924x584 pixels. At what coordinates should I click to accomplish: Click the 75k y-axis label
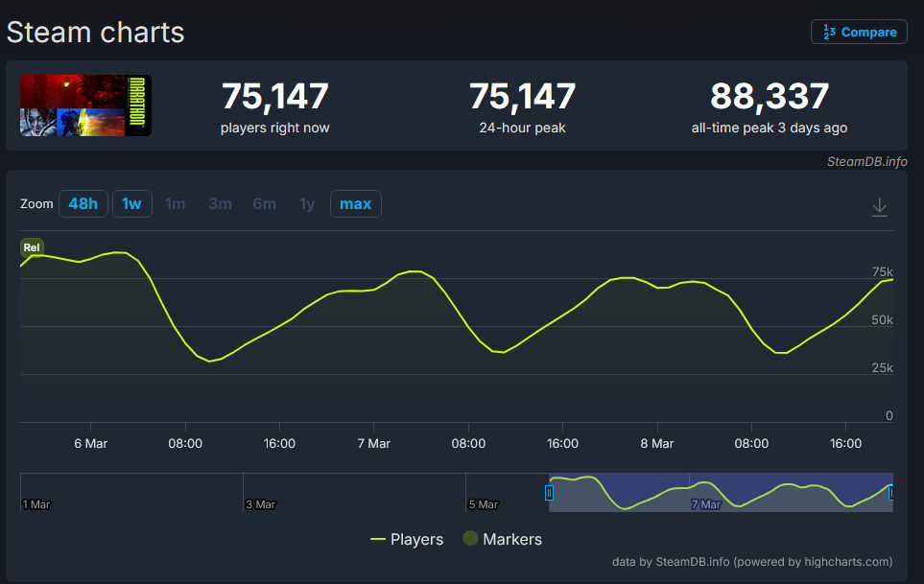(x=882, y=272)
